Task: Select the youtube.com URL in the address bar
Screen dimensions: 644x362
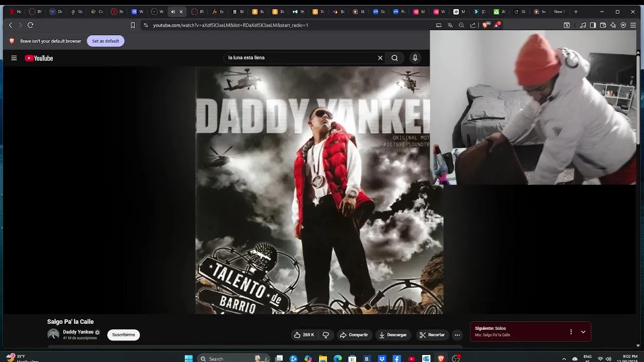Action: (230, 25)
